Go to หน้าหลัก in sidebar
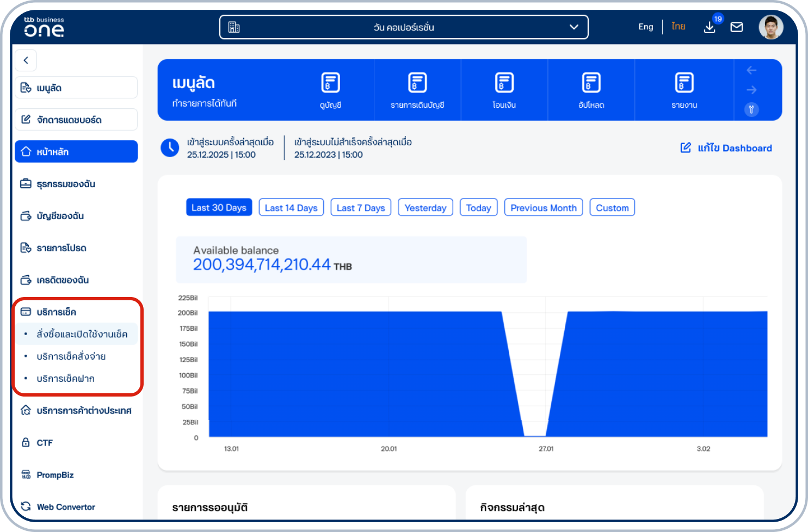The image size is (808, 532). click(76, 152)
